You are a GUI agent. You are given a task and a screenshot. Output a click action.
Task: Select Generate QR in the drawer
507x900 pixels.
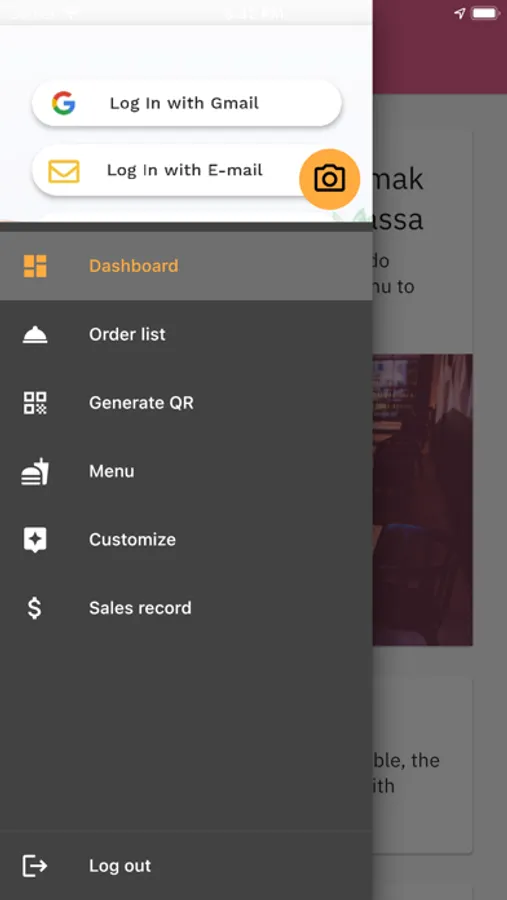[x=186, y=403]
